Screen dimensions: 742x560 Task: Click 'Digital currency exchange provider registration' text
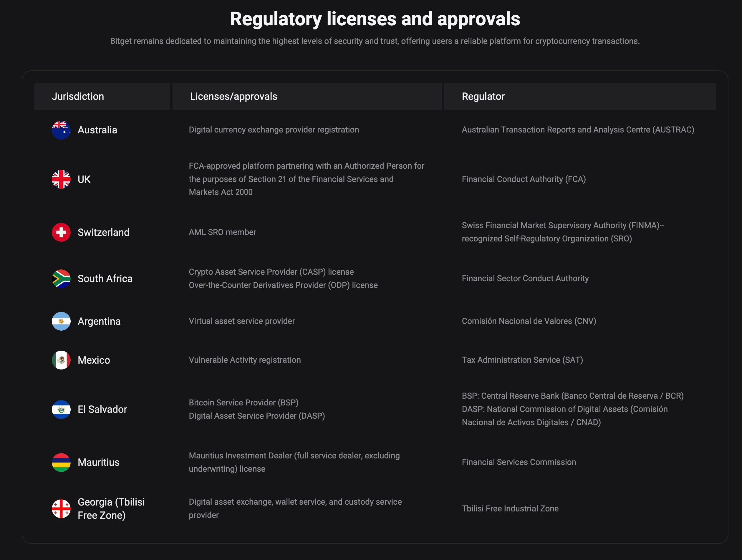point(274,130)
